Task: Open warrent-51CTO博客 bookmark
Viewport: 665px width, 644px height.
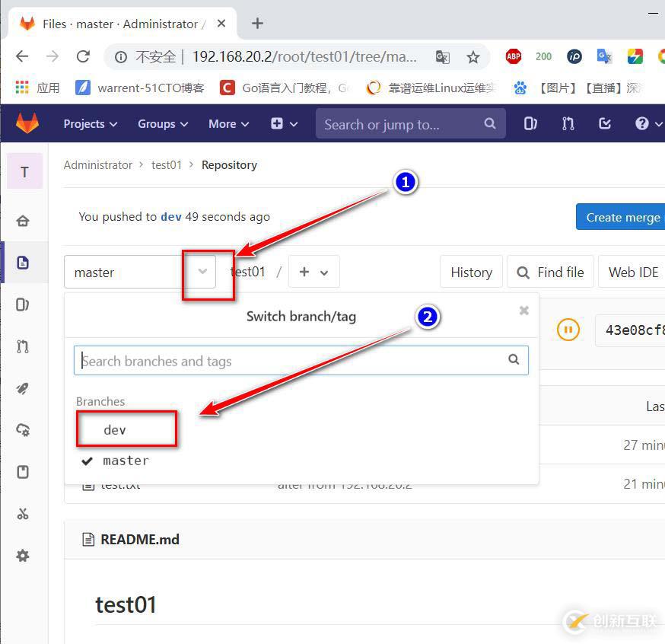Action: [x=139, y=88]
